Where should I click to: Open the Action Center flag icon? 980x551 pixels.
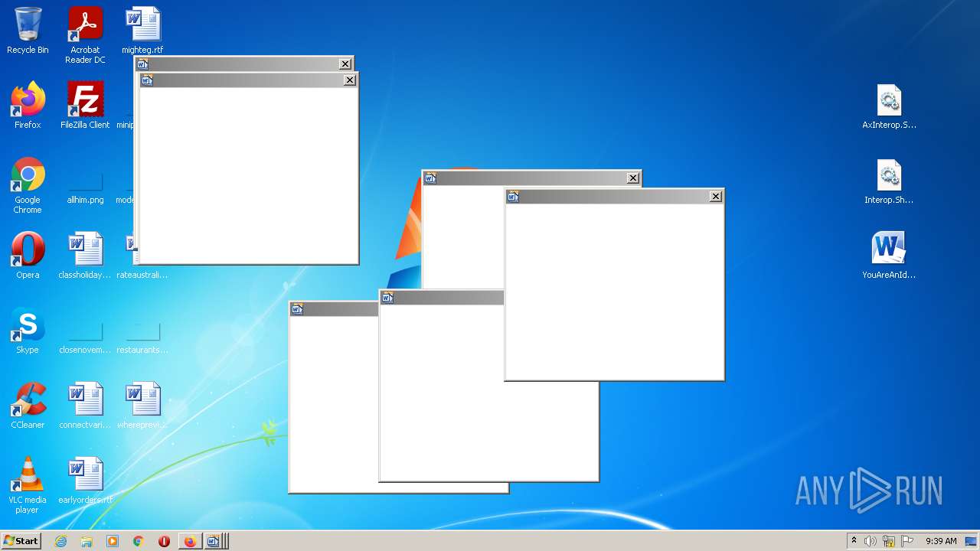907,541
